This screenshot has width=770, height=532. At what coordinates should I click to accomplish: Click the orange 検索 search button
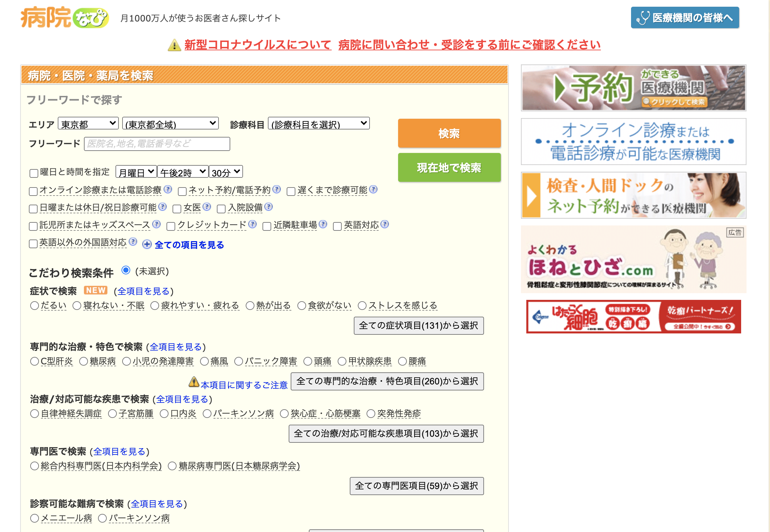point(449,133)
